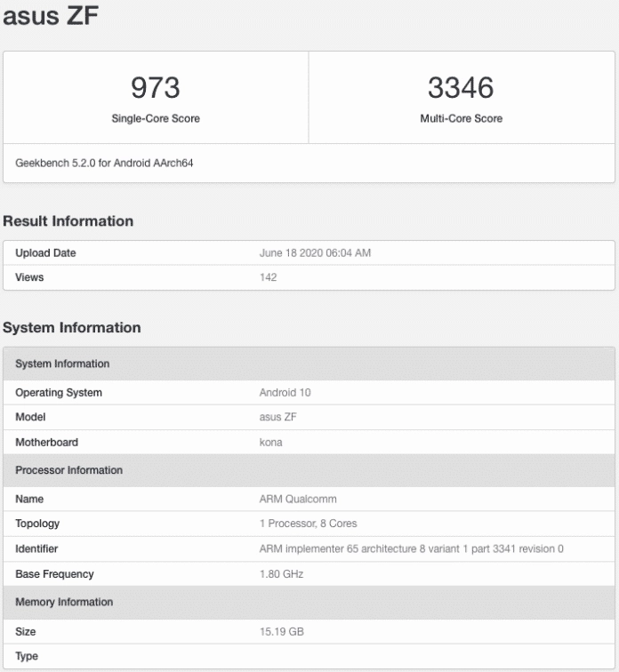The height and width of the screenshot is (672, 619).
Task: Click the bold System Information section heading
Action: tap(72, 328)
